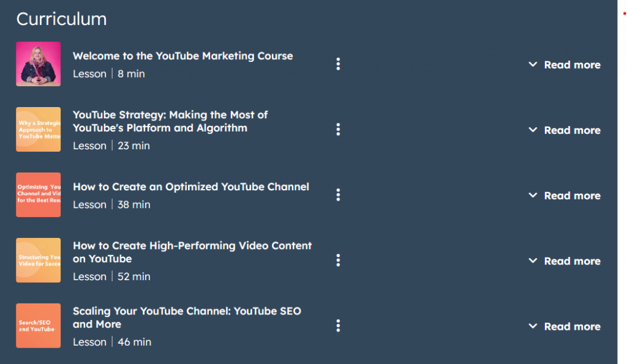Click the Search/SEO and YouTube lesson thumbnail
Screen dimensions: 627x364
pyautogui.click(x=38, y=325)
